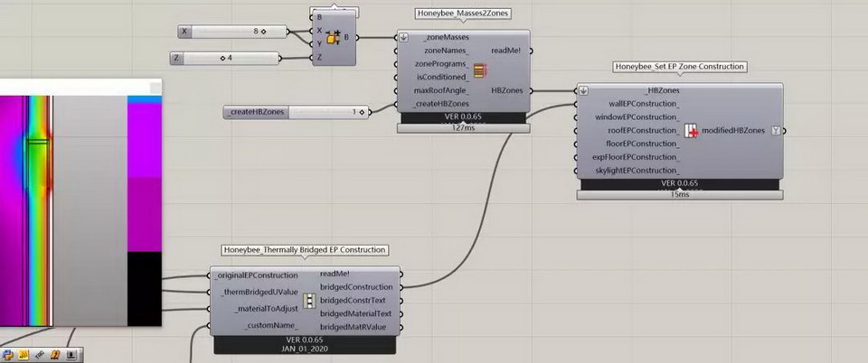Toggle the _createHBZones slider value
Screen dimensions: 868x363
coord(361,112)
